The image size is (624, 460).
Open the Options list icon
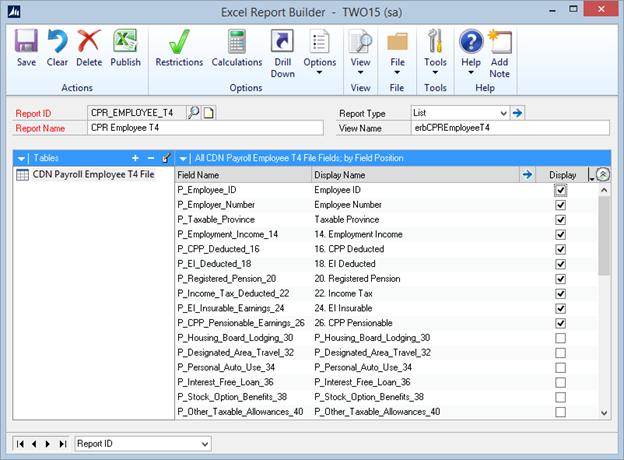tap(320, 41)
